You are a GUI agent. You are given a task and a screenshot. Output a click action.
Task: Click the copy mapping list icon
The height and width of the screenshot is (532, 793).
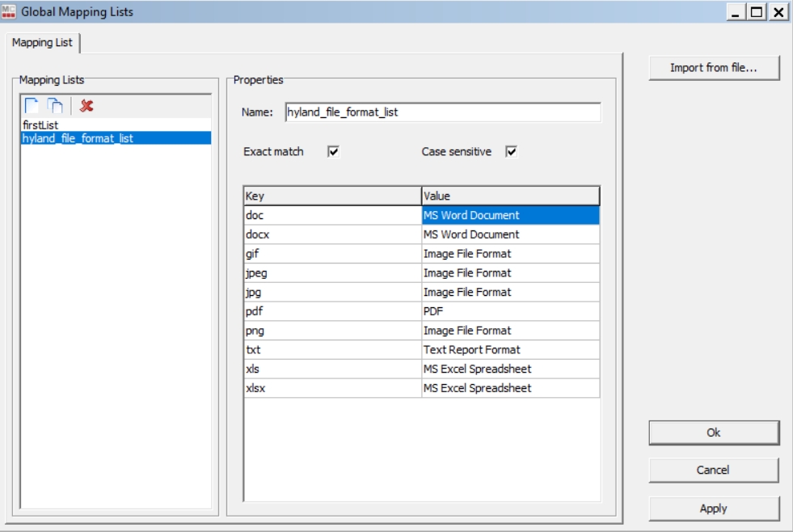[54, 106]
